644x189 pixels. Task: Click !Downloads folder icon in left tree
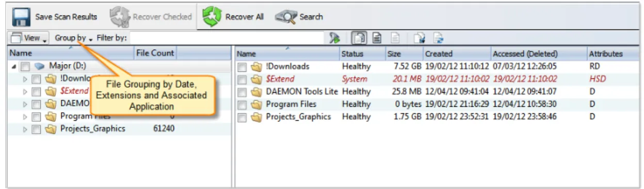click(x=50, y=79)
